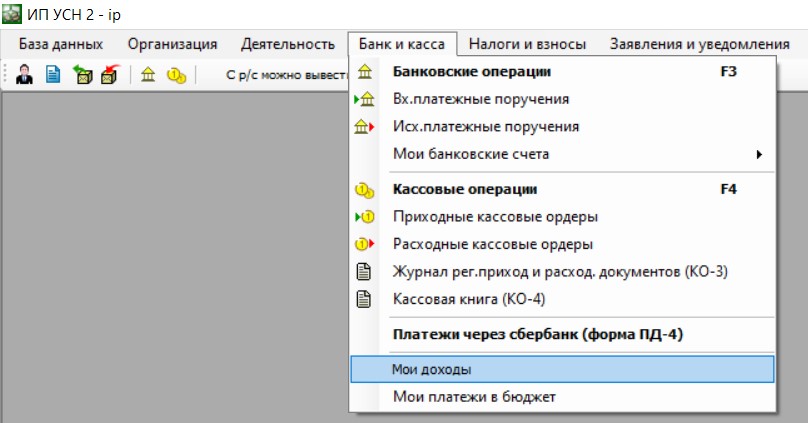
Task: Open Кассовая книга (КО-4)
Action: coord(562,299)
